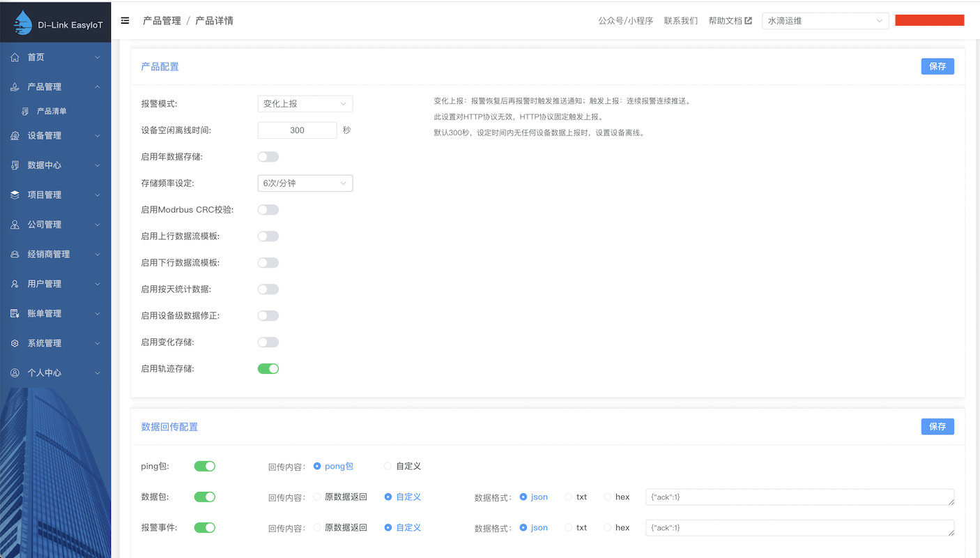
Task: Click the 设备空闲离线时间 input field
Action: pyautogui.click(x=298, y=130)
